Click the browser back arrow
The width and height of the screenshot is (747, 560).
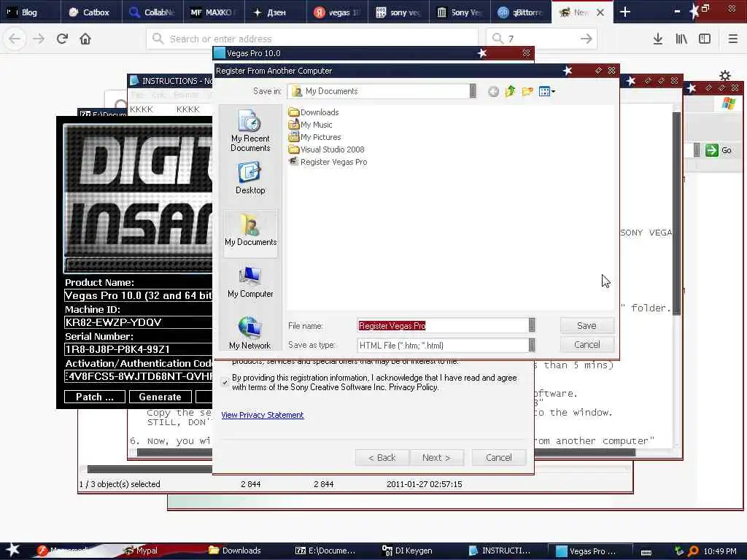click(x=15, y=39)
